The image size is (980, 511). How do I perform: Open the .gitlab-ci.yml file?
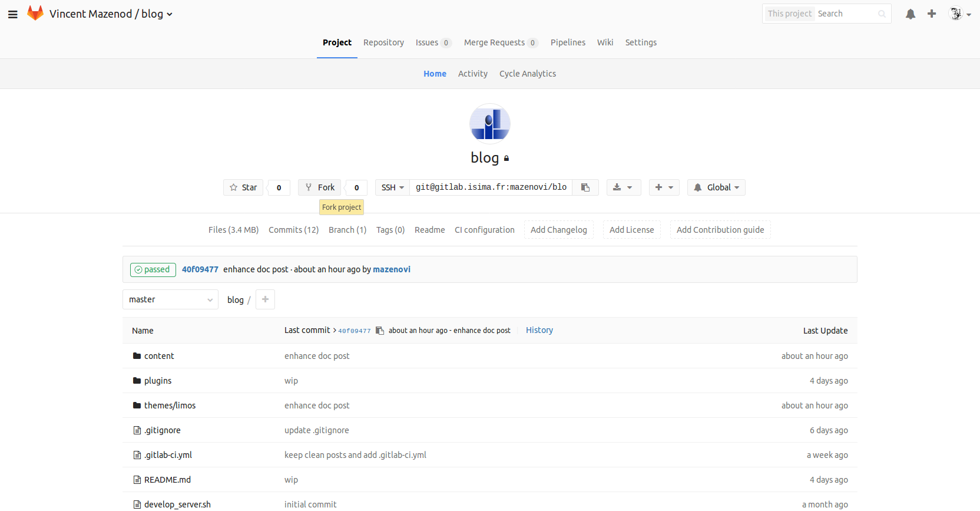[x=168, y=455]
